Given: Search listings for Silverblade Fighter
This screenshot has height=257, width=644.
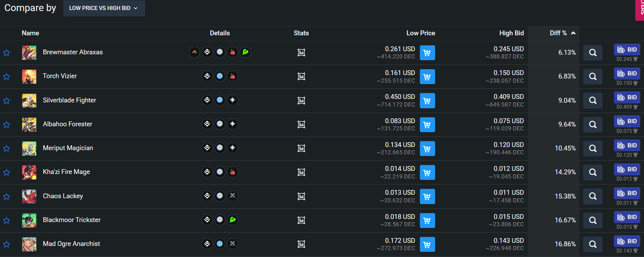Looking at the screenshot, I should 592,101.
